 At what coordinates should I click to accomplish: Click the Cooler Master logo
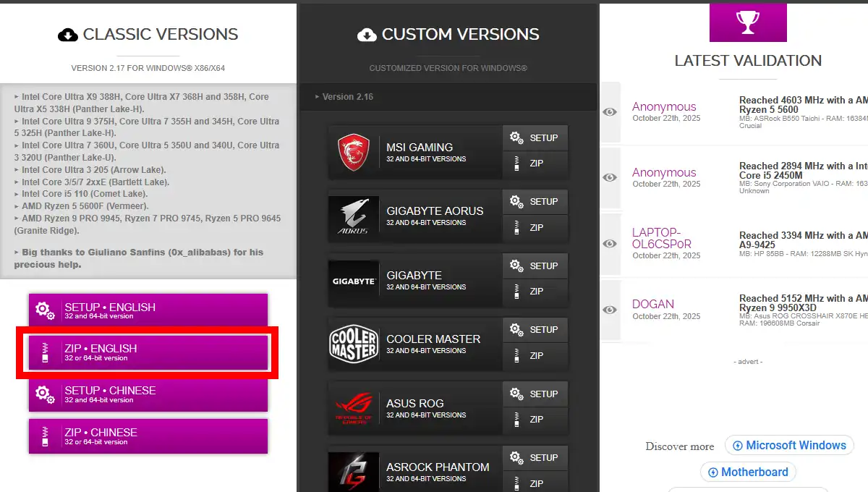click(x=354, y=344)
